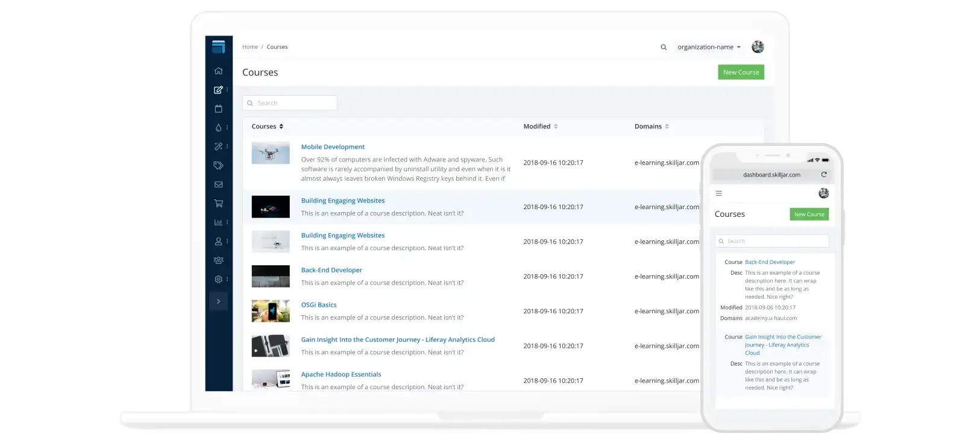This screenshot has height=441, width=980.
Task: Open the Mobile Development course link
Action: click(x=333, y=147)
